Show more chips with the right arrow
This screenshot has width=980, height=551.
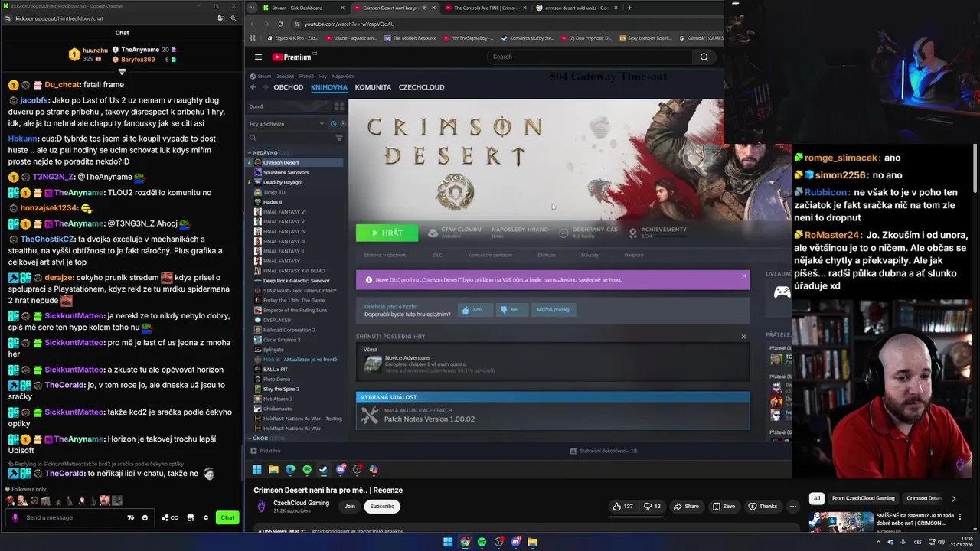click(x=953, y=498)
